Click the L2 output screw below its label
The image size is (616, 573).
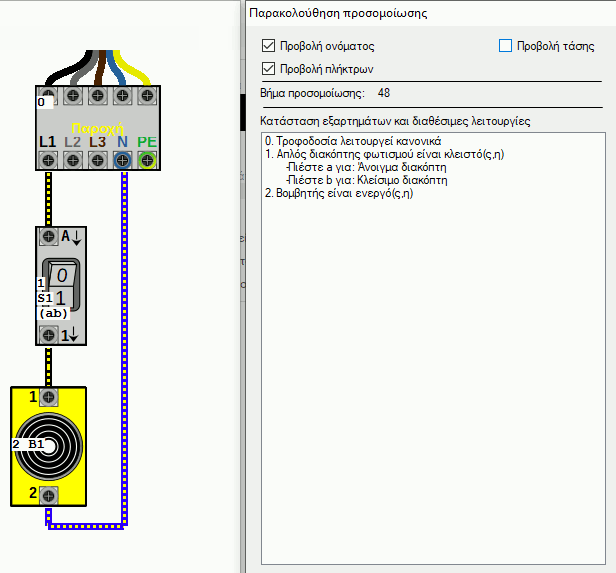coord(72,160)
